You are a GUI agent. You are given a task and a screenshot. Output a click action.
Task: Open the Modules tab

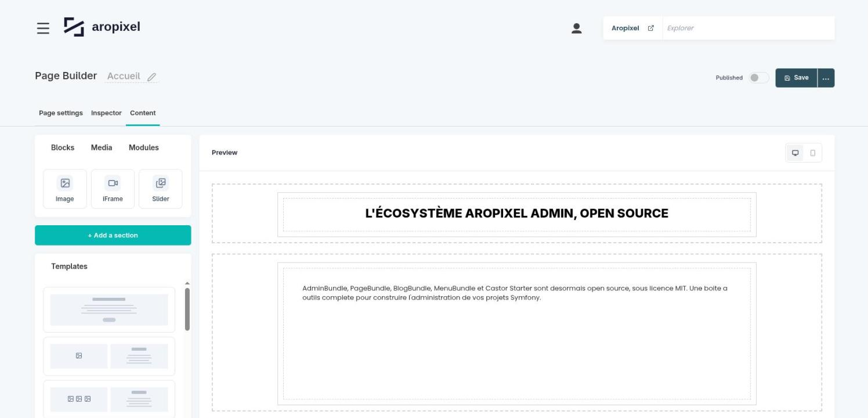click(x=144, y=147)
